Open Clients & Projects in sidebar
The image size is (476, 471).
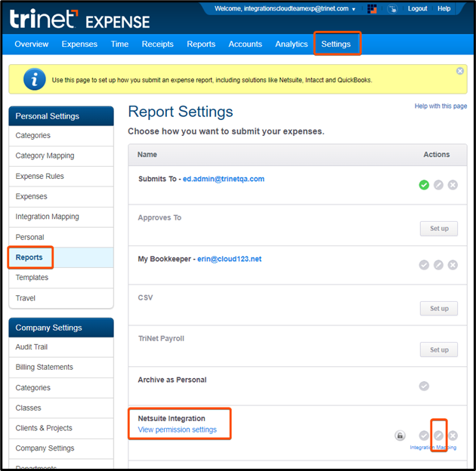(x=61, y=428)
